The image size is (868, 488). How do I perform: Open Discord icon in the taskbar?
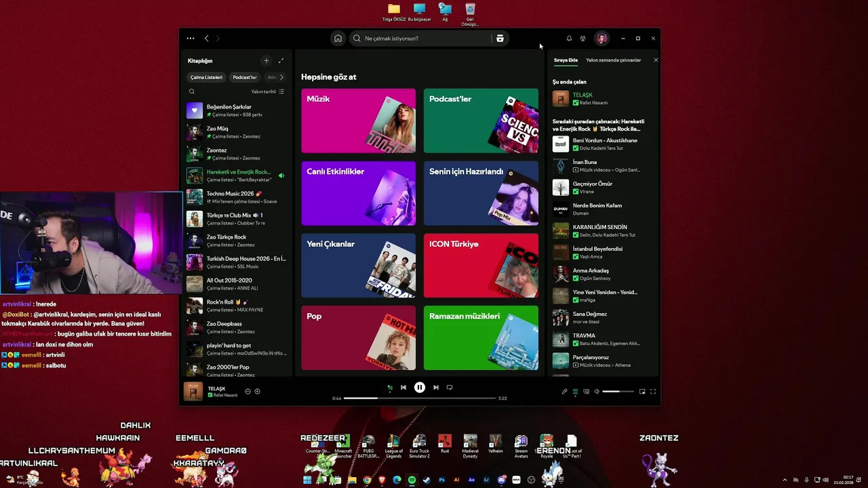(501, 480)
